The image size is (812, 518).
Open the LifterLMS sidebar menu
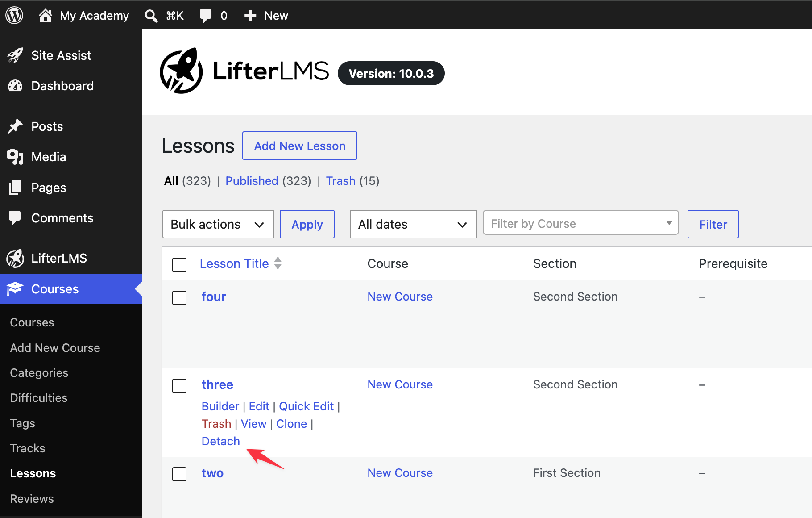click(59, 258)
